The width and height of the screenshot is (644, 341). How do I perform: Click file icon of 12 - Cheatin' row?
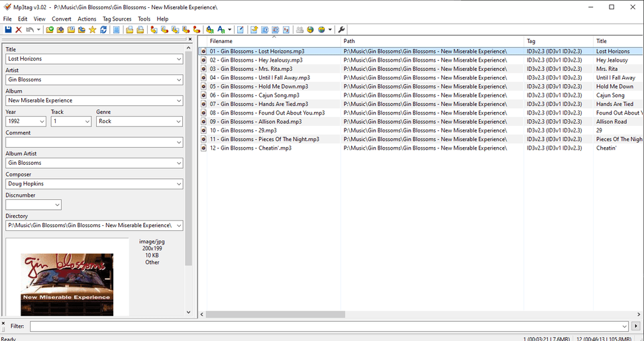[x=203, y=148]
